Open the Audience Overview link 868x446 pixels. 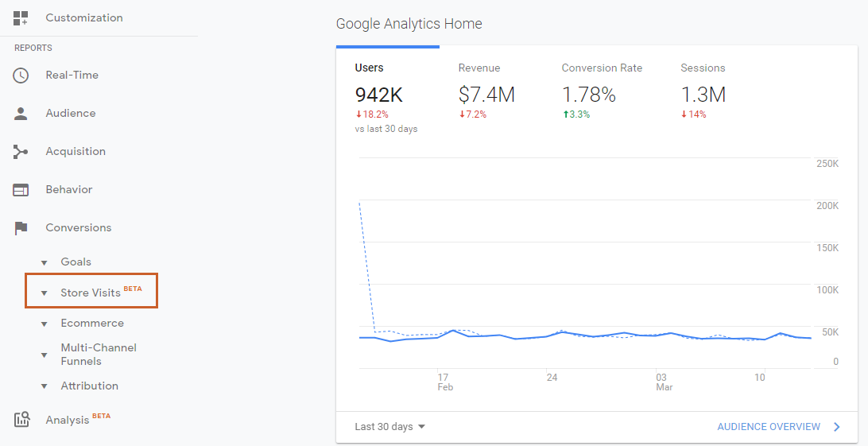[x=769, y=427]
